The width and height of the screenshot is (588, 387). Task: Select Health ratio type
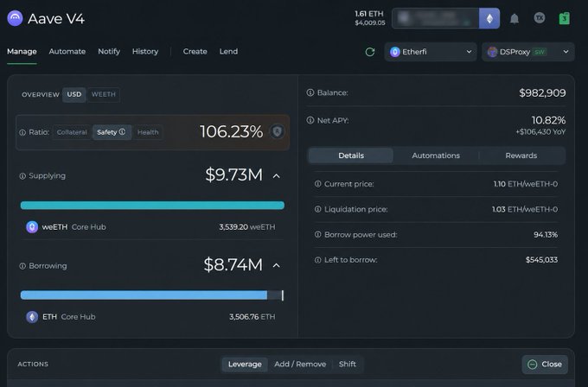click(x=148, y=132)
